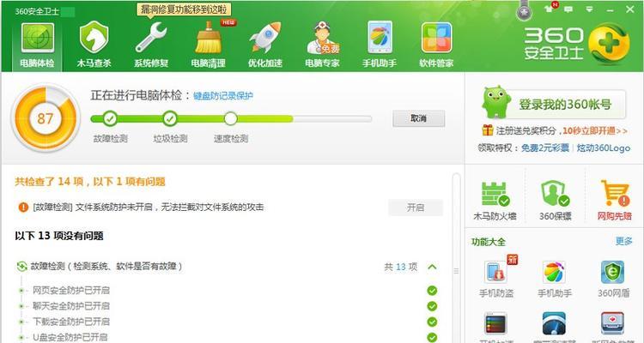
Task: Click the 注册送兑奖积分 text
Action: (526, 131)
